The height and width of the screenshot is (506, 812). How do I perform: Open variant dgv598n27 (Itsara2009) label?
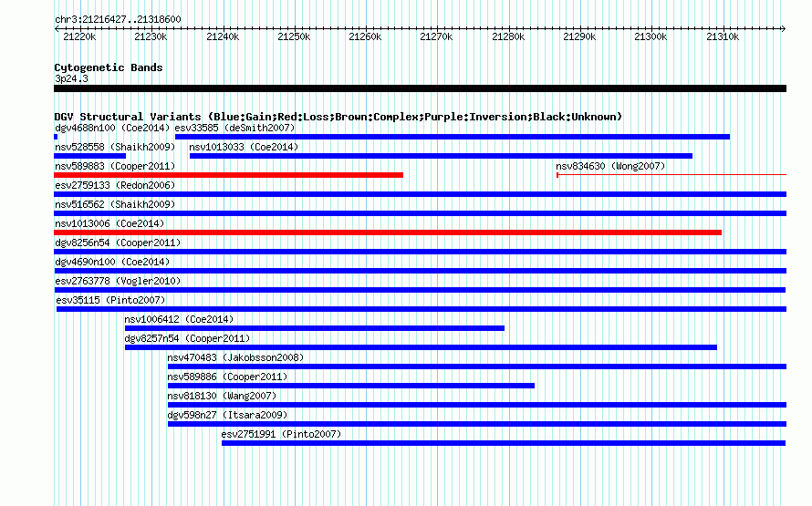coord(227,415)
